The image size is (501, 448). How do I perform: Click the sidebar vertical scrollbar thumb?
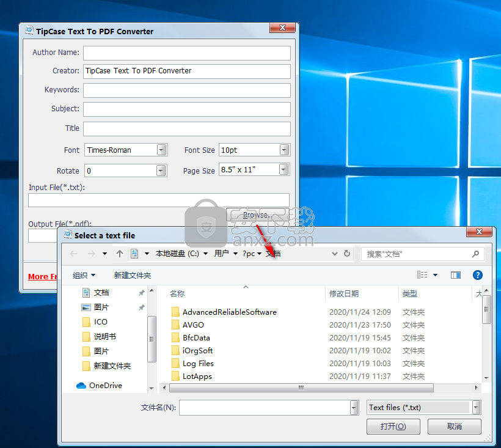click(x=152, y=339)
